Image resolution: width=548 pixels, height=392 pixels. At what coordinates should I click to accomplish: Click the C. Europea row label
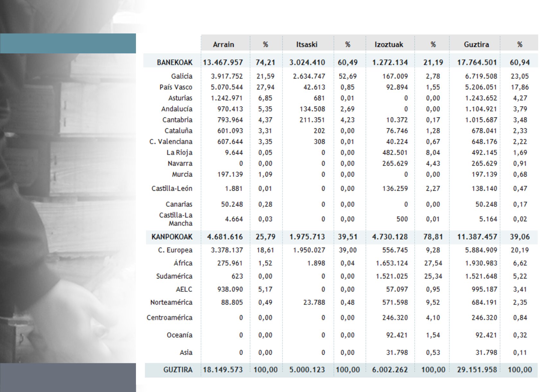(175, 250)
